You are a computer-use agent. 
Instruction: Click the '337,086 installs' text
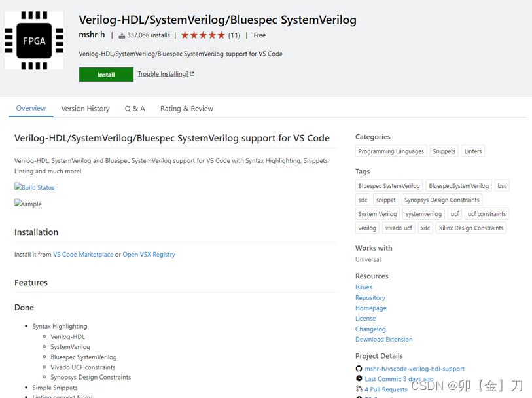coord(149,35)
